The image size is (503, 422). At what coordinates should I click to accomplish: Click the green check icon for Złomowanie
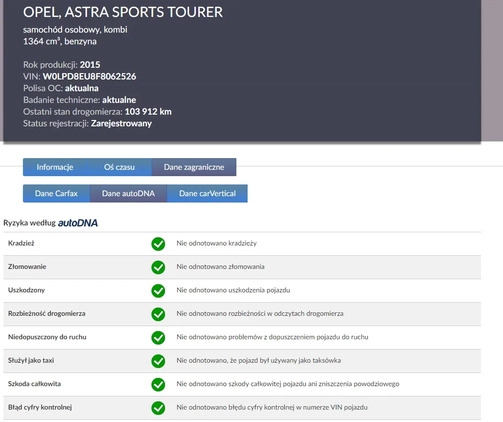tap(158, 267)
